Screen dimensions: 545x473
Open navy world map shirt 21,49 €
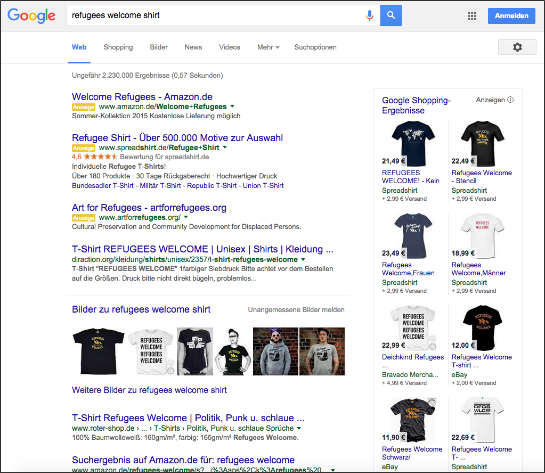(x=413, y=143)
